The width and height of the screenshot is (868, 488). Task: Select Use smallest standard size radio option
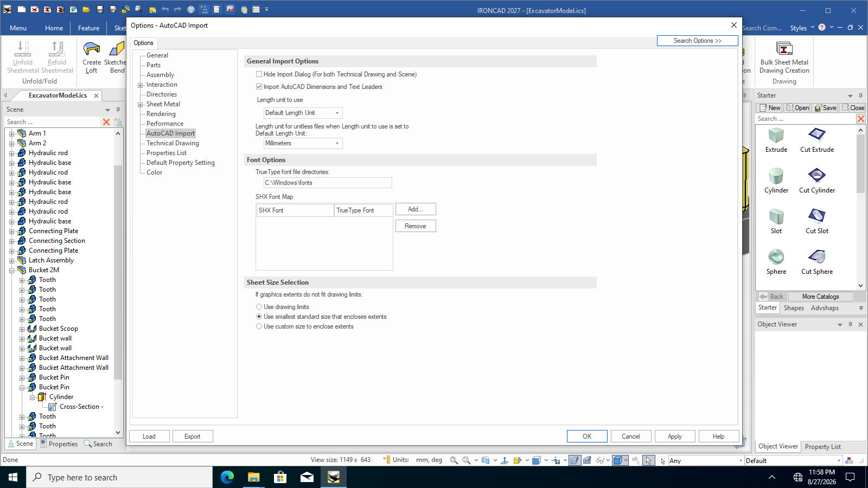[259, 317]
